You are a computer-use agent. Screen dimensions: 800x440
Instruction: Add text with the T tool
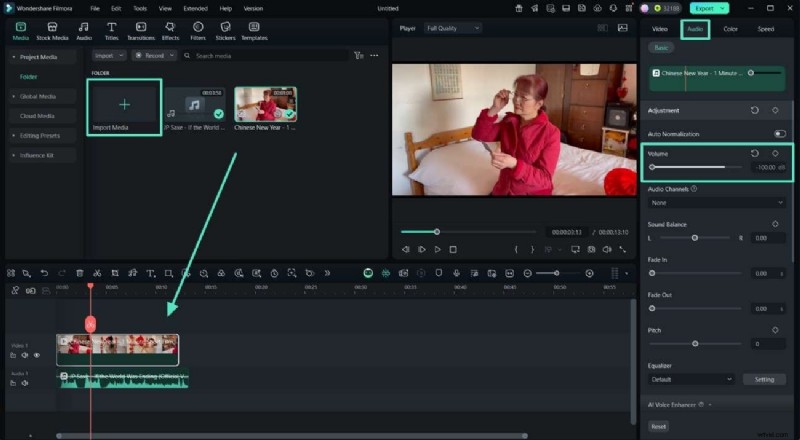[x=151, y=274]
